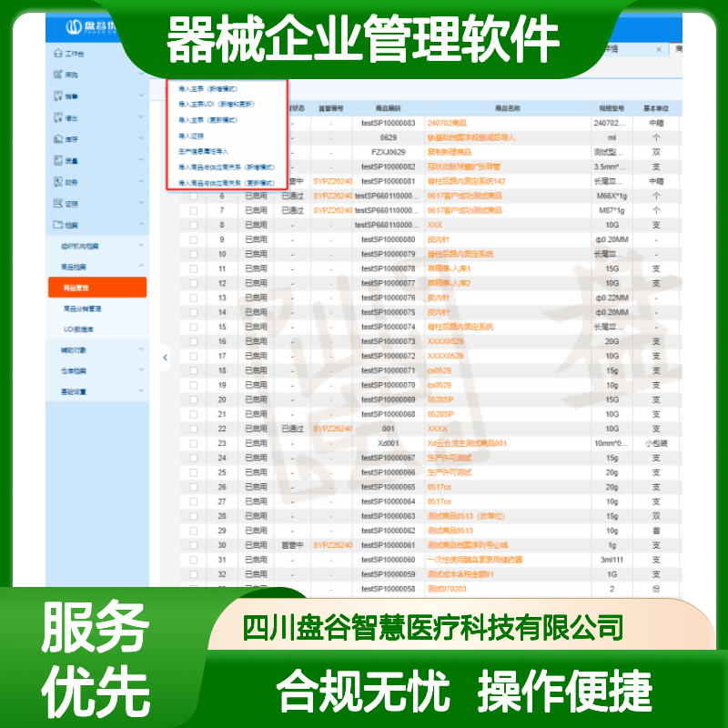Expand the 基础设置 submenu
Viewport: 728px width, 728px height.
[x=141, y=391]
